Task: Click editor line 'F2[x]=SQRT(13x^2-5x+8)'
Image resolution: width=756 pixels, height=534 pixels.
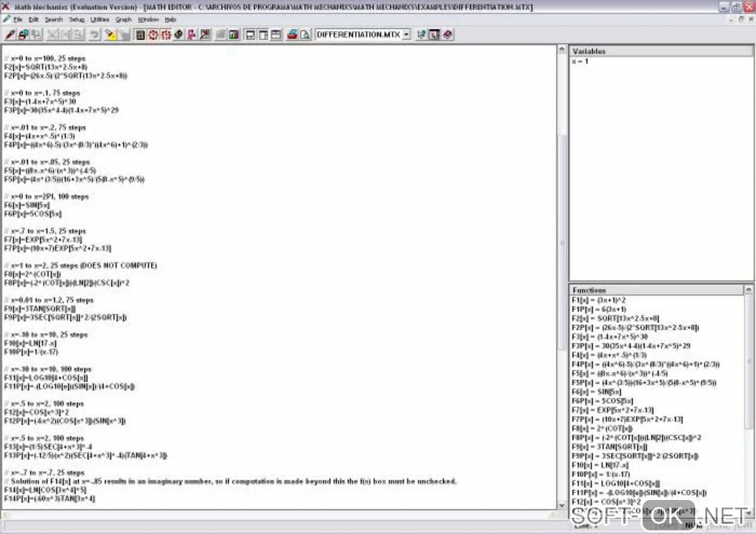Action: (x=46, y=67)
